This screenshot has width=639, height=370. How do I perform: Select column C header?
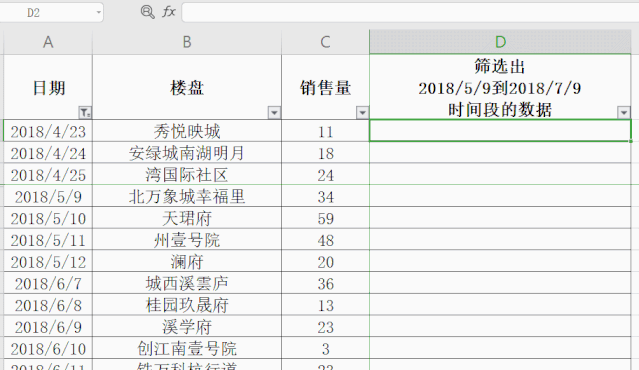coord(325,42)
